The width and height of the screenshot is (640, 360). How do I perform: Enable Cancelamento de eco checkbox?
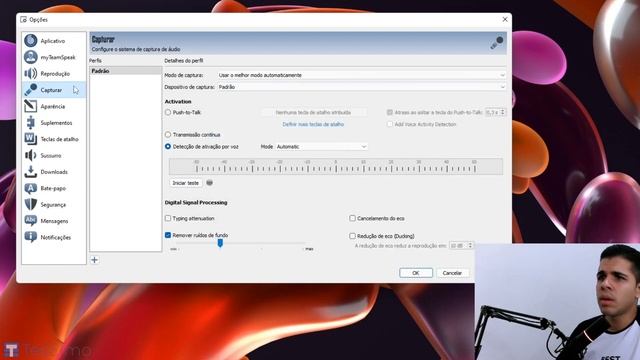tap(352, 218)
